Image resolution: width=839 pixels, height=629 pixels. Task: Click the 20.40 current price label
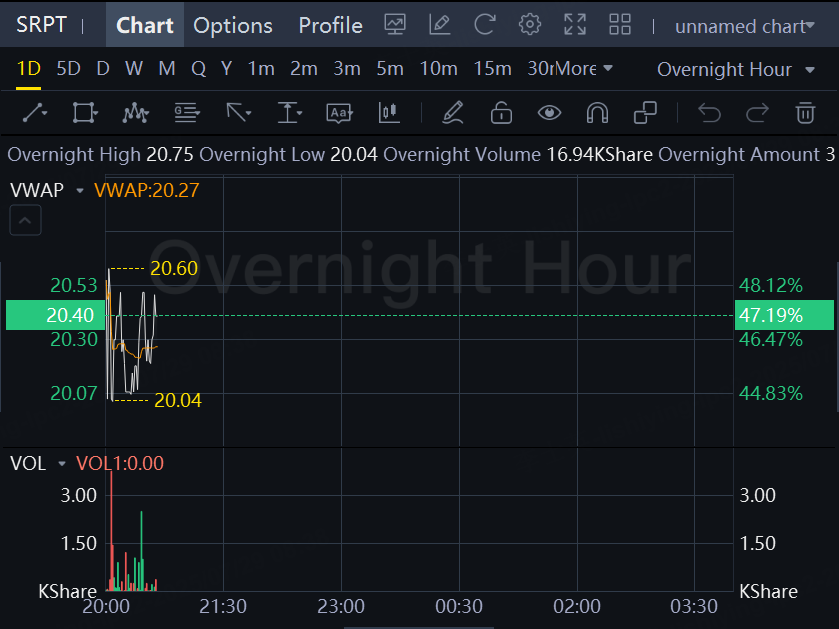click(x=56, y=315)
